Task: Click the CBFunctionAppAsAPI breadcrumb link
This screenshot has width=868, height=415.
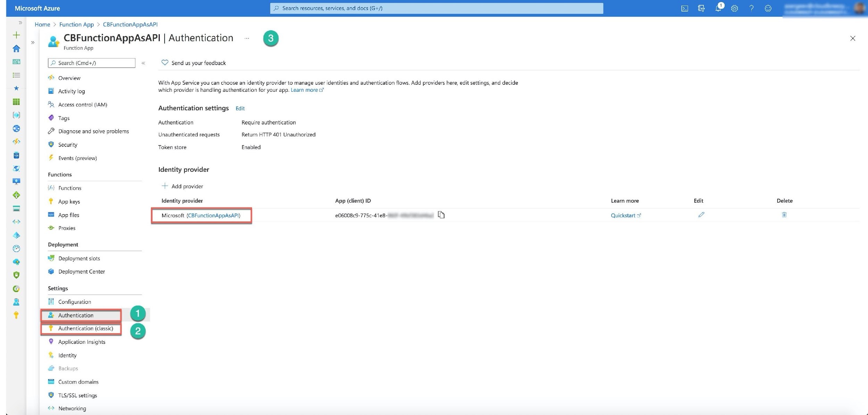Action: click(130, 24)
